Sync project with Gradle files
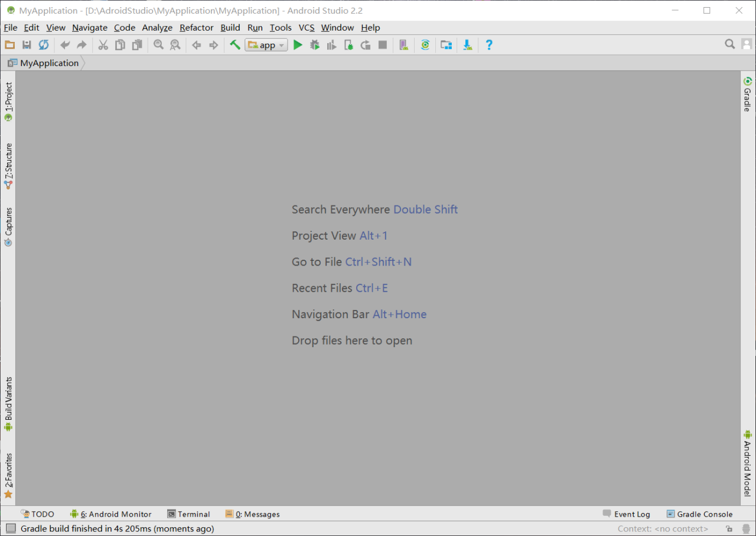Image resolution: width=756 pixels, height=536 pixels. point(425,45)
